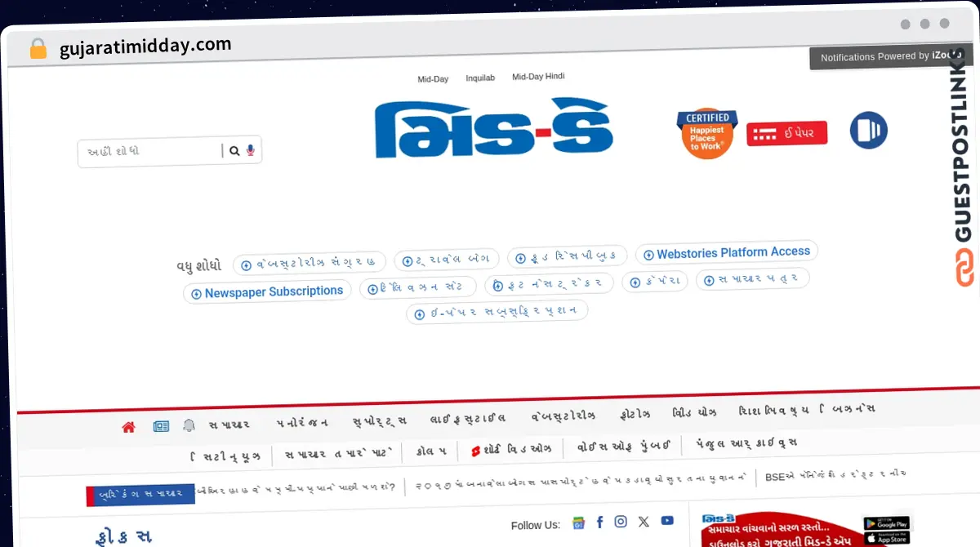
Task: Click the search input field
Action: pos(149,152)
